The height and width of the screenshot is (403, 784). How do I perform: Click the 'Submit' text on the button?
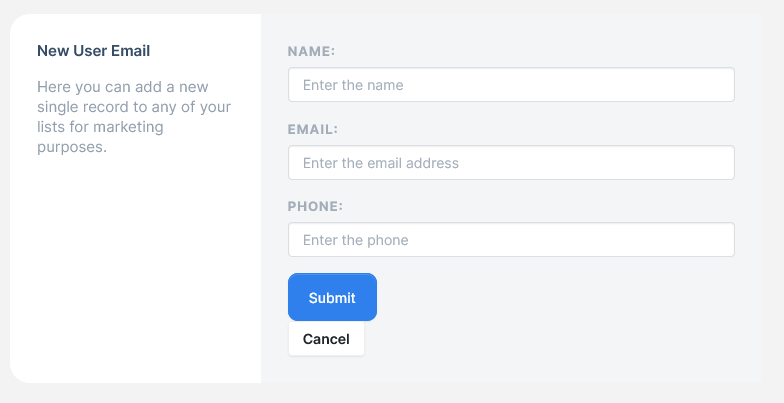point(332,298)
